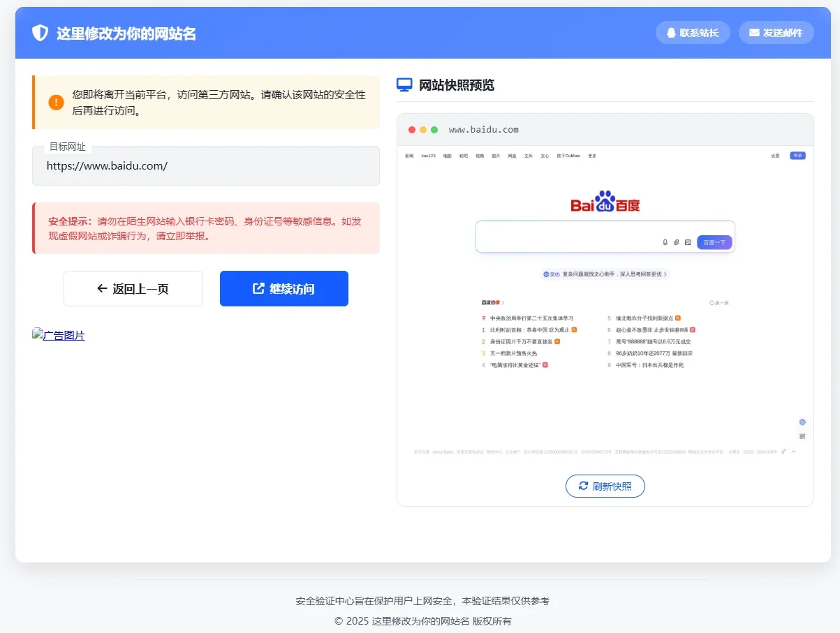Click hot item 中国军号
This screenshot has width=840, height=633.
coord(649,365)
